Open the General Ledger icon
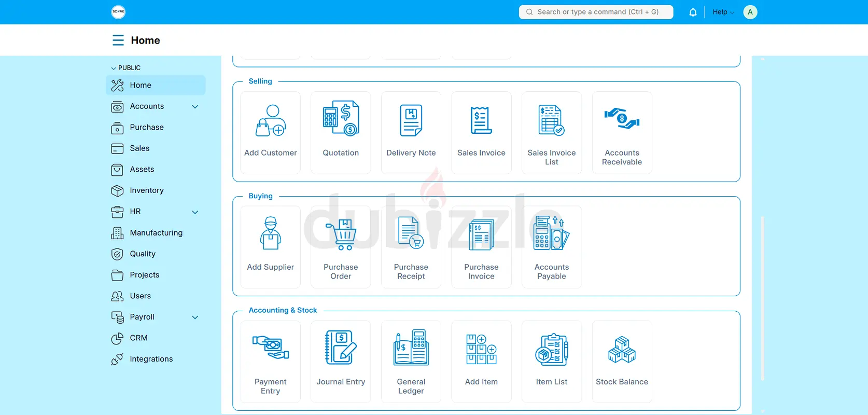 (411, 348)
